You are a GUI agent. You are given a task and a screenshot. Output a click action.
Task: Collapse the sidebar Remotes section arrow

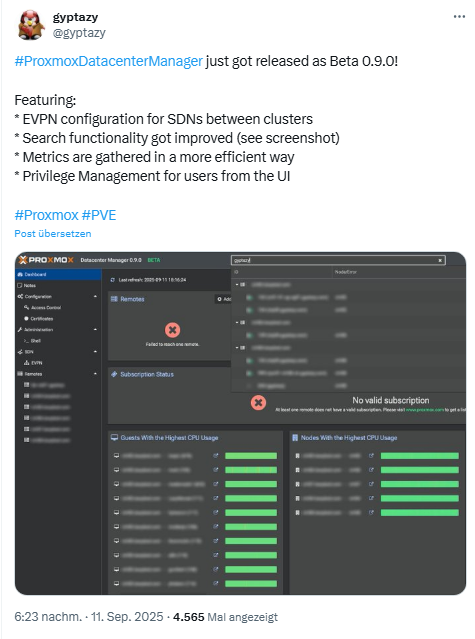tap(95, 373)
